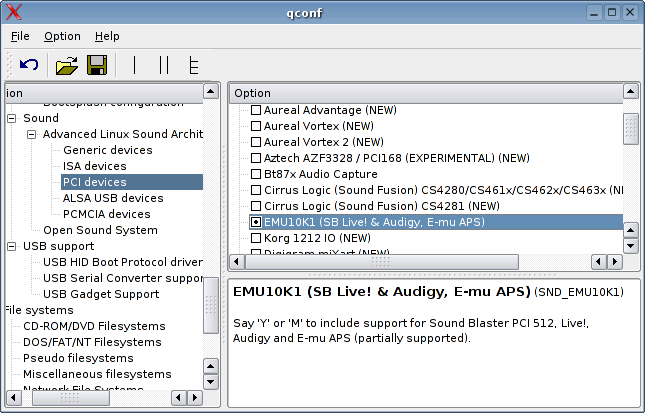Image resolution: width=645 pixels, height=413 pixels.
Task: Toggle Bt87x Audio Capture checkbox
Action: (256, 174)
